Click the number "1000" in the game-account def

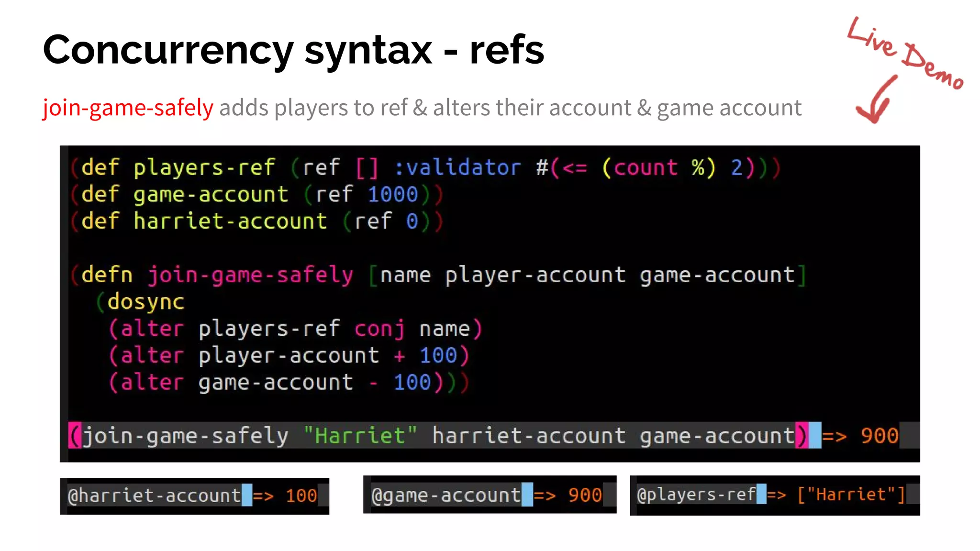[x=393, y=195]
